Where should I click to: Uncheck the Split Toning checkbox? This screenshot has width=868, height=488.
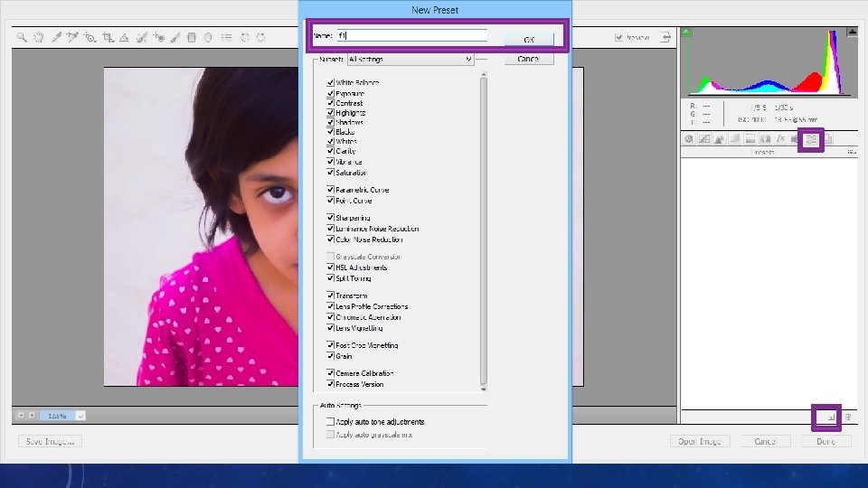(331, 278)
